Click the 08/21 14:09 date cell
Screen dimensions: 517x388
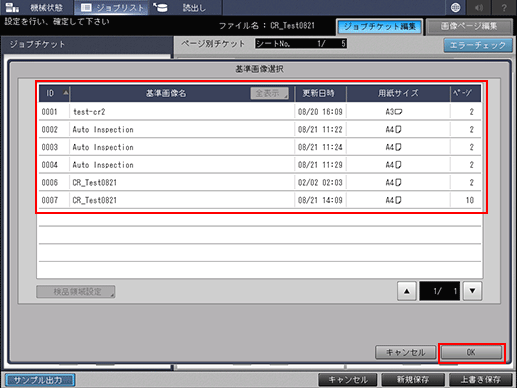[320, 200]
